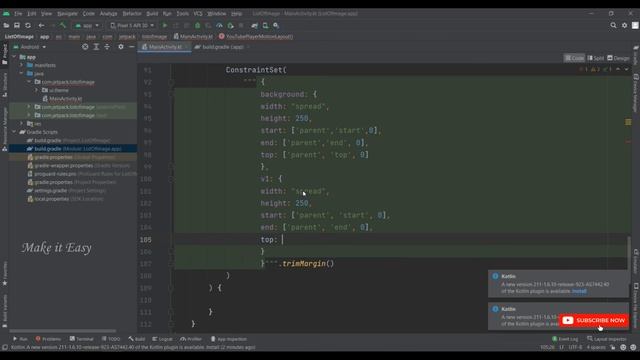Place cursor on trimMargin() call

[x=308, y=264]
